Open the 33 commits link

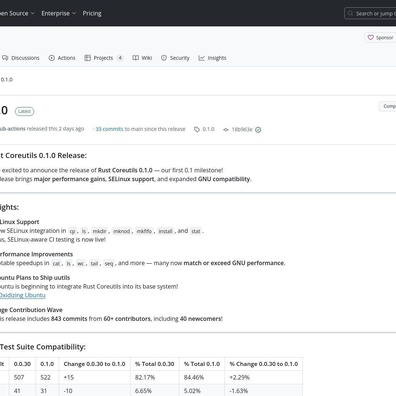click(109, 129)
